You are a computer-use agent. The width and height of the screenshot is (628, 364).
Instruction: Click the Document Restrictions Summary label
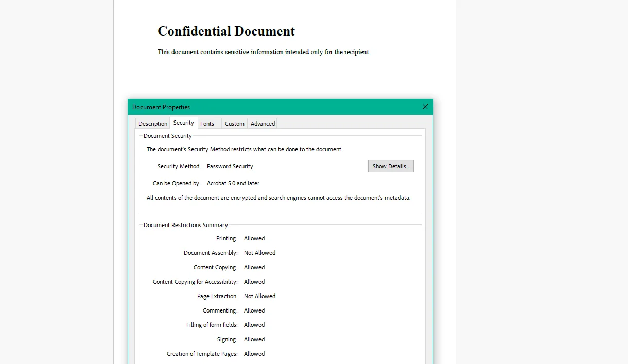click(185, 225)
